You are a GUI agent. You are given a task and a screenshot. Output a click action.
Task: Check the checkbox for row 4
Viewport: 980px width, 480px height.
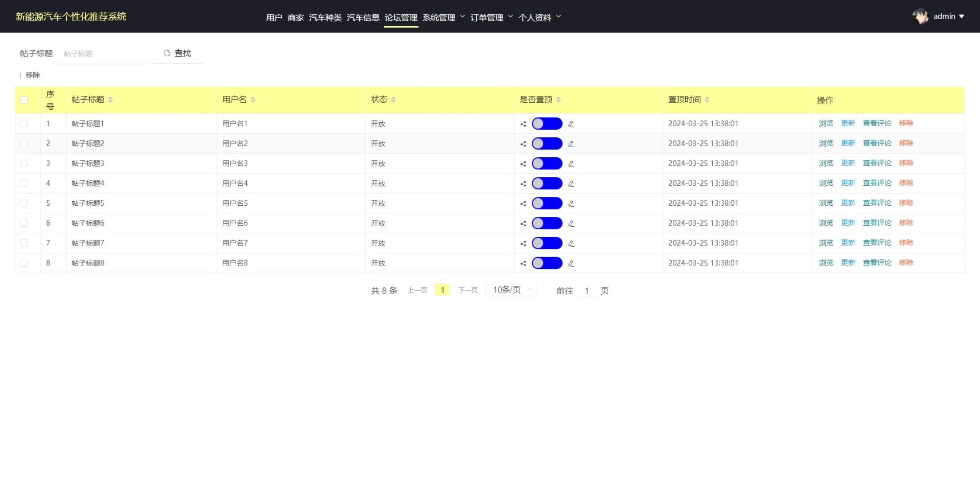(x=24, y=183)
